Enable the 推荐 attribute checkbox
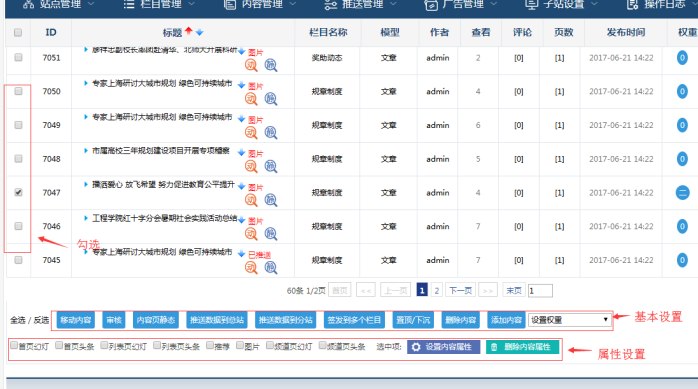Screen dimensions: 698x389 210,345
